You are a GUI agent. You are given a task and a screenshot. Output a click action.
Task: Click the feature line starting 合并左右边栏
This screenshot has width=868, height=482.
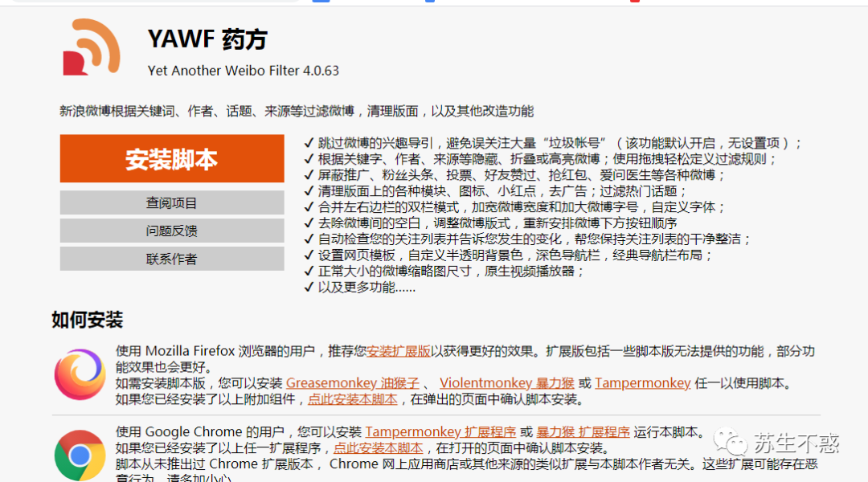(515, 207)
